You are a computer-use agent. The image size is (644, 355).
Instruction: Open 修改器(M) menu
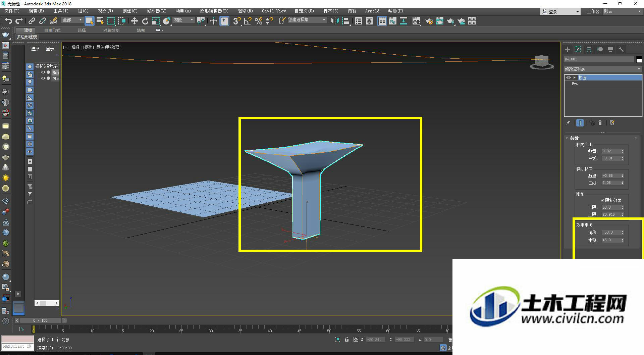156,11
